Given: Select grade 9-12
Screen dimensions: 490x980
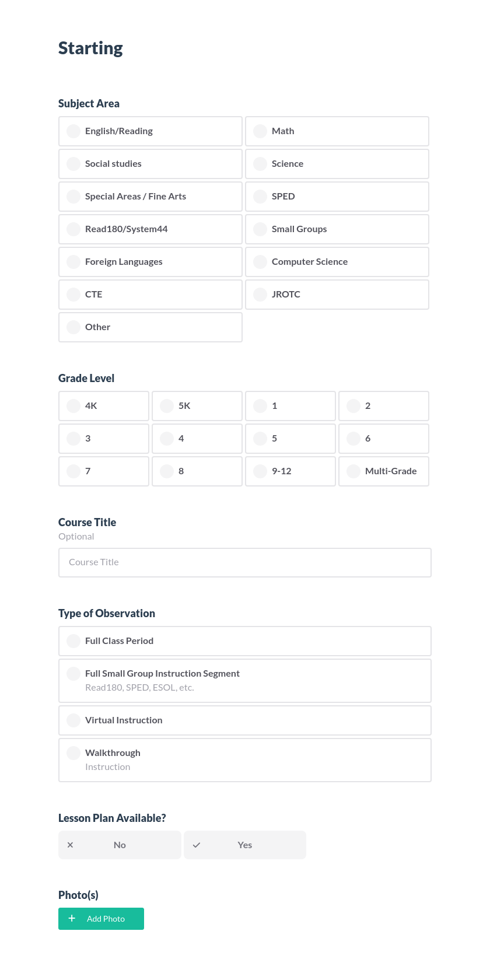Looking at the screenshot, I should pyautogui.click(x=290, y=471).
